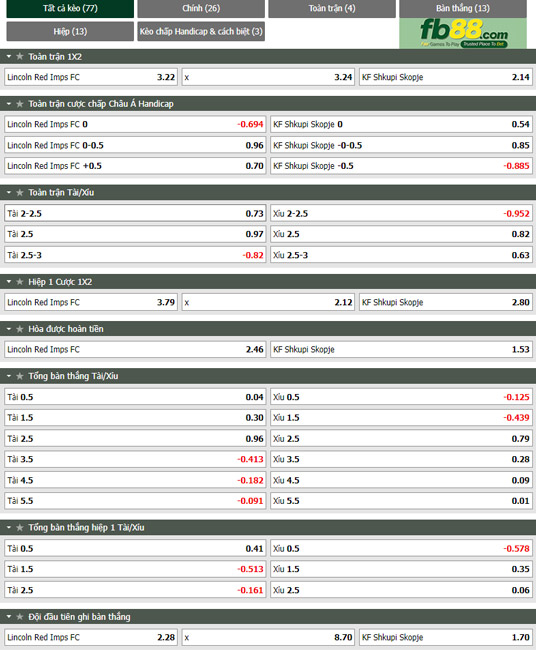Star the Đội đầu tiên ghi bàn thắng market
536x655 pixels.
[20, 617]
